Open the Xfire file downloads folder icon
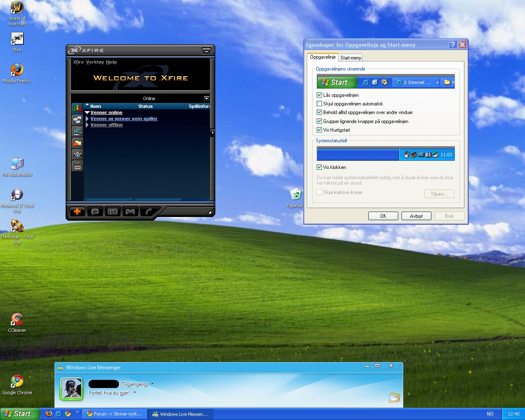Image resolution: width=525 pixels, height=420 pixels. pos(78,143)
